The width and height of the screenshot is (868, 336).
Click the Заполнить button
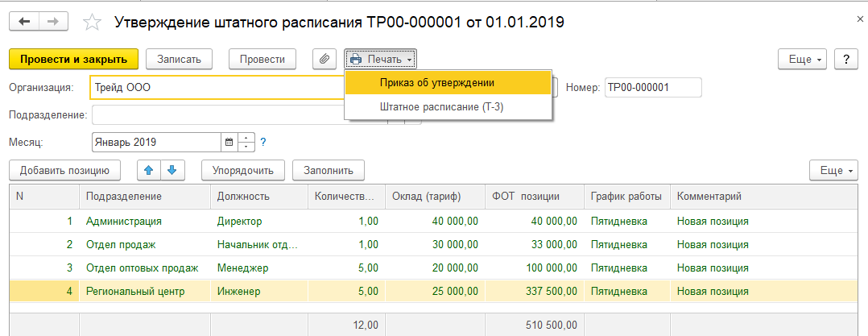pos(329,170)
